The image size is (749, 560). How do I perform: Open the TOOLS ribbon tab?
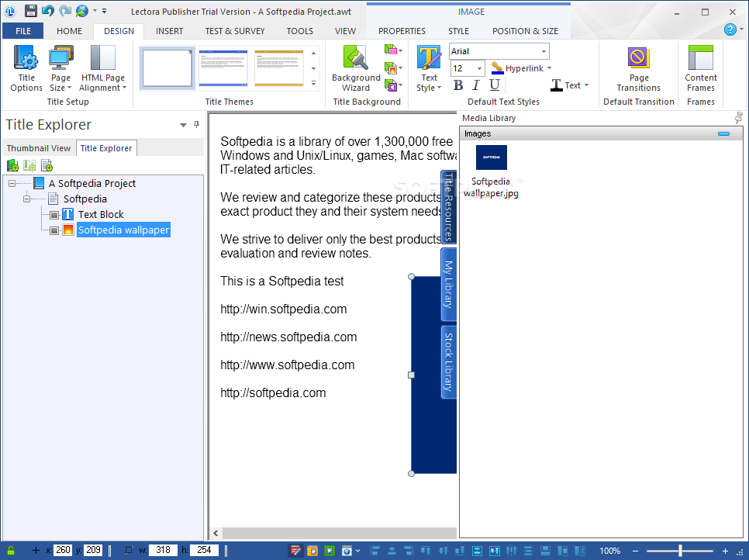[299, 31]
